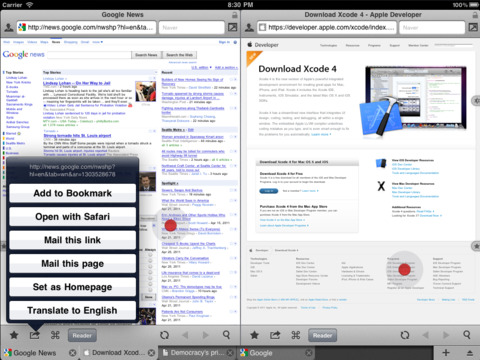Tap the Wi-Fi status icon
The height and width of the screenshot is (360, 480).
pyautogui.click(x=30, y=5)
